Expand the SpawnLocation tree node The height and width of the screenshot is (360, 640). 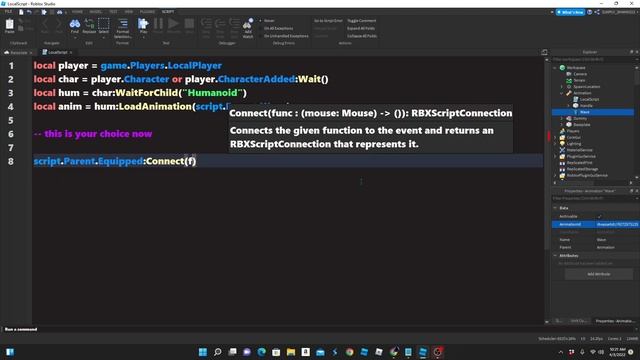(x=562, y=87)
